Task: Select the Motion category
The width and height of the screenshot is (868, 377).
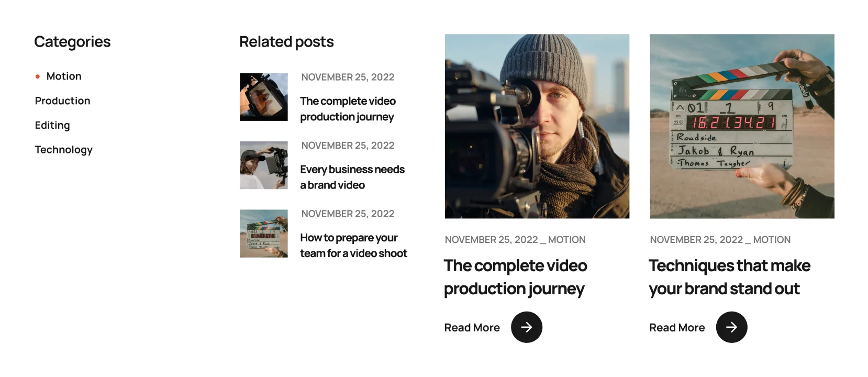Action: pyautogui.click(x=64, y=76)
